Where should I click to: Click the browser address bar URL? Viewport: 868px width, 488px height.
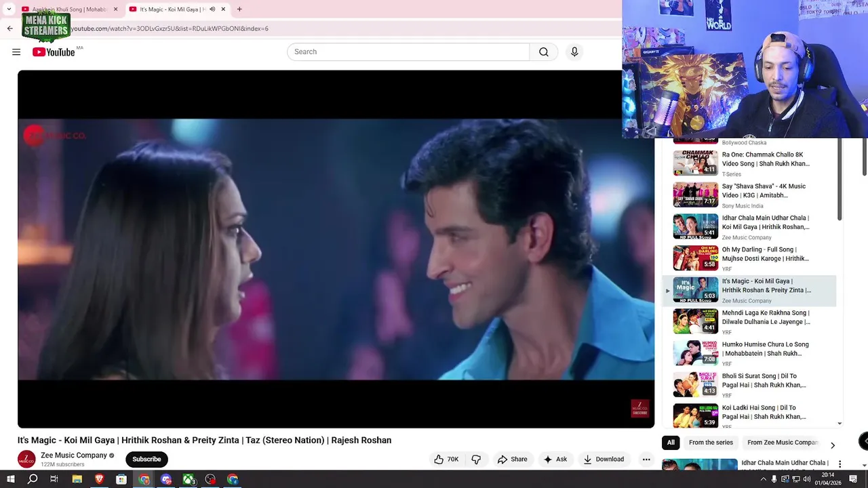click(x=170, y=28)
